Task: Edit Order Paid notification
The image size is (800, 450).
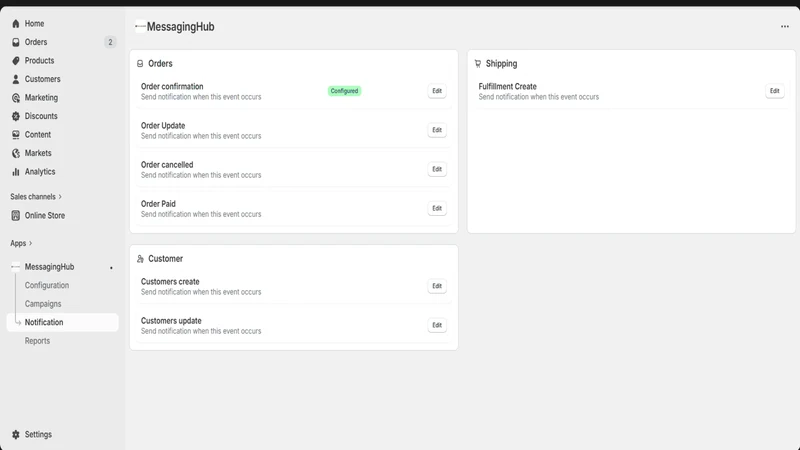Action: [437, 208]
